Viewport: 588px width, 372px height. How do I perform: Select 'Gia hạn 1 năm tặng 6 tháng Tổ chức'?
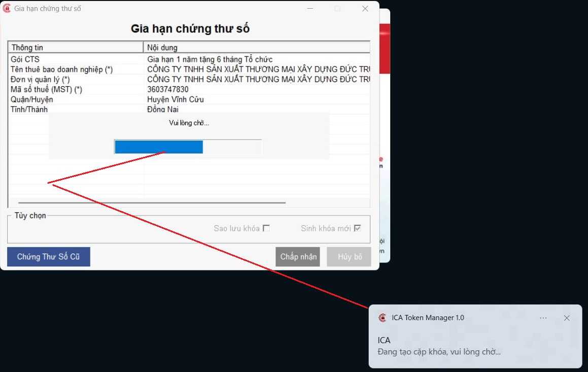point(210,59)
